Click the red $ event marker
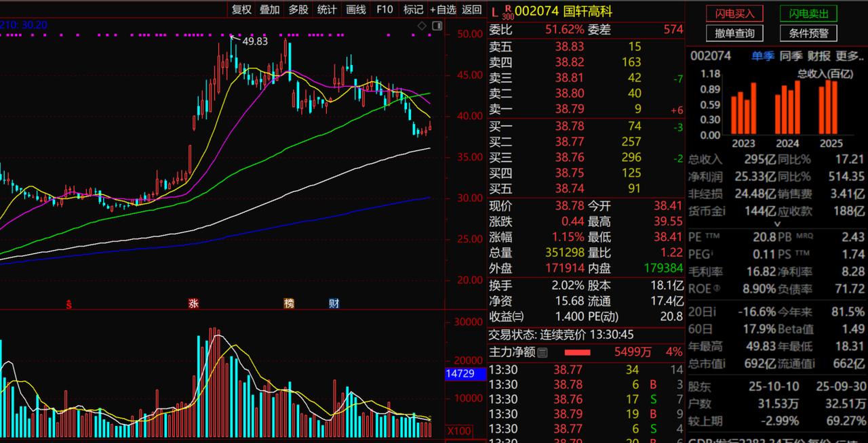This screenshot has height=443, width=868. coord(68,304)
